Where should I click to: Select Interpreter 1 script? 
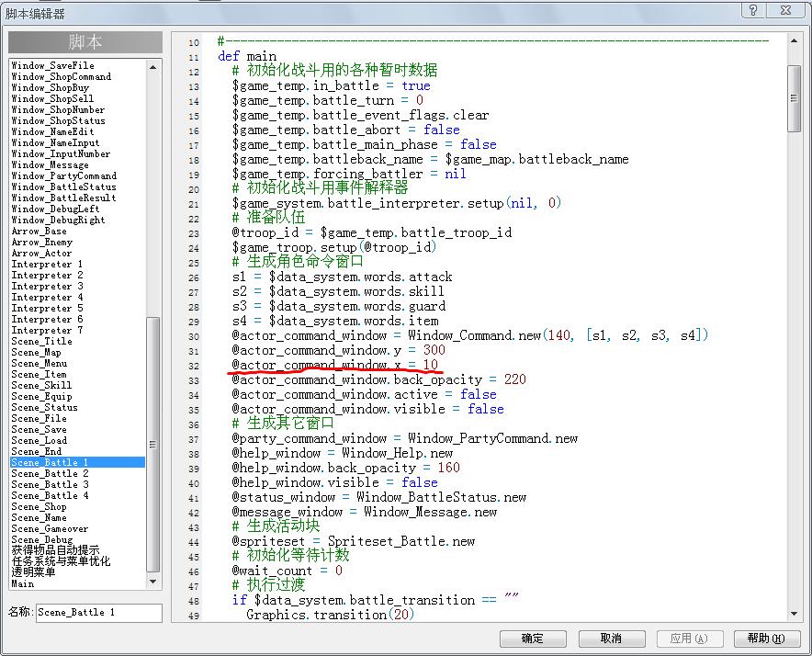(x=47, y=265)
